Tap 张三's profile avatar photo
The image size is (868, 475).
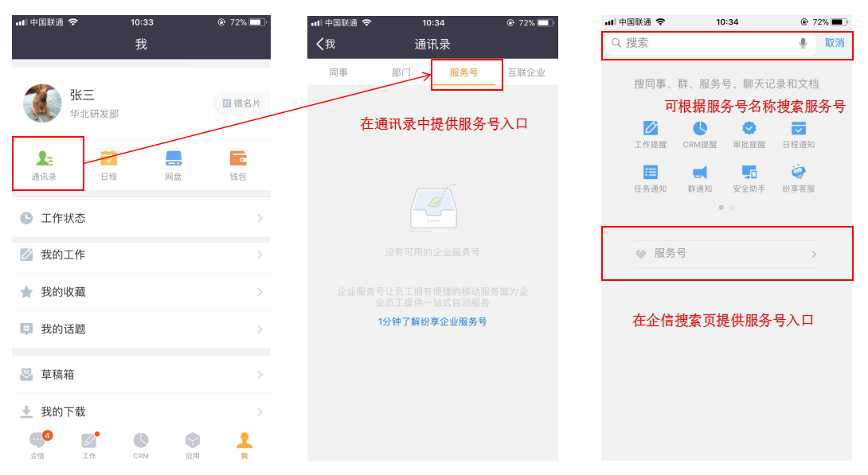[x=42, y=103]
